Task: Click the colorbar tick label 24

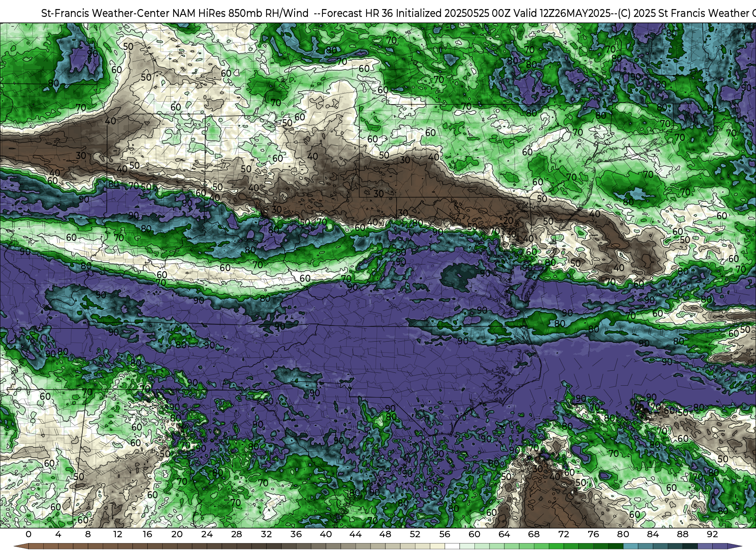Action: click(207, 534)
